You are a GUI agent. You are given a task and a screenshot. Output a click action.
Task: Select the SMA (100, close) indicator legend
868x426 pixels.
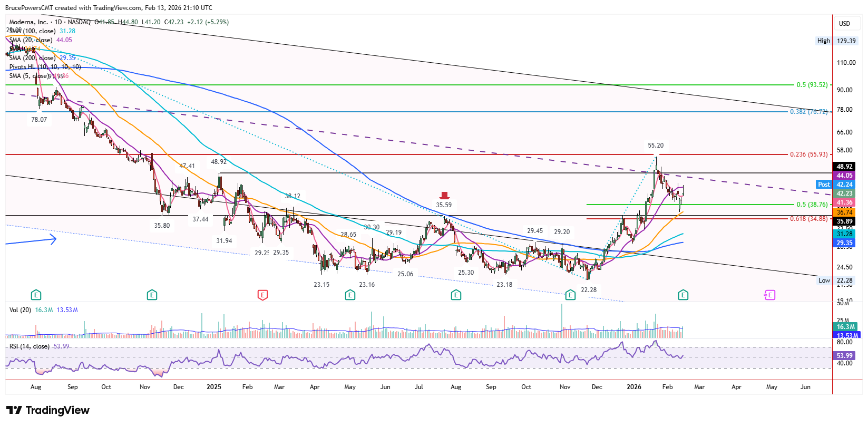33,31
